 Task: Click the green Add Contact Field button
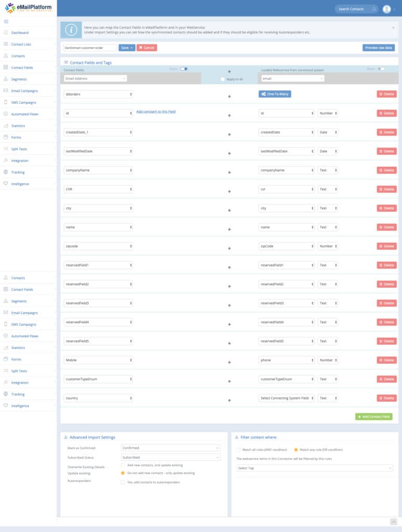374,417
